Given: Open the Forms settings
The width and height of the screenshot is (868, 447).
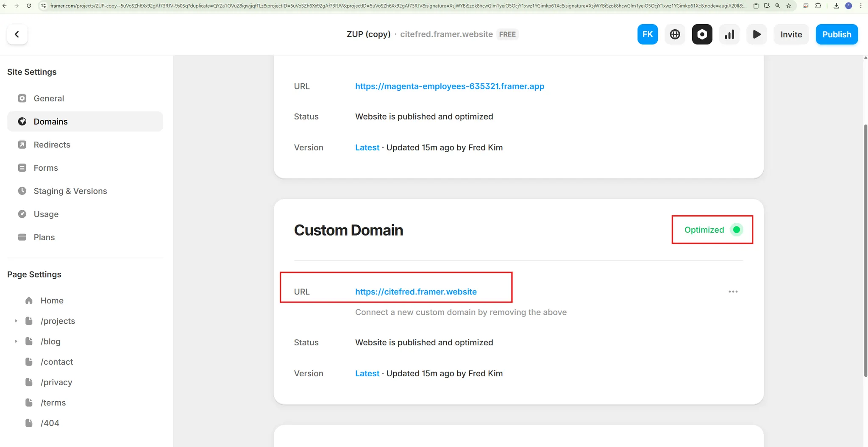Looking at the screenshot, I should click(85, 168).
